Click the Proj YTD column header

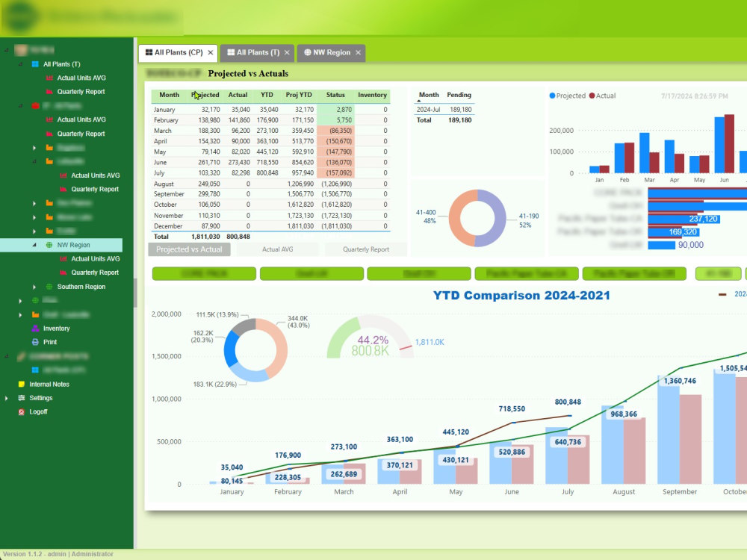pyautogui.click(x=299, y=95)
